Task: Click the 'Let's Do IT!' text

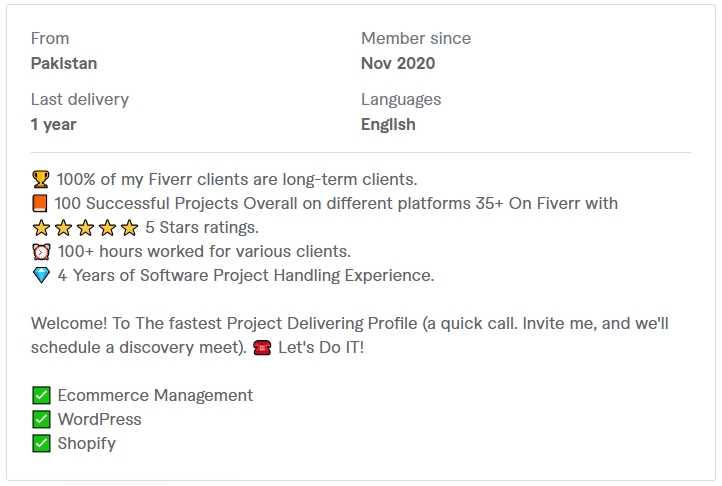Action: coord(321,347)
